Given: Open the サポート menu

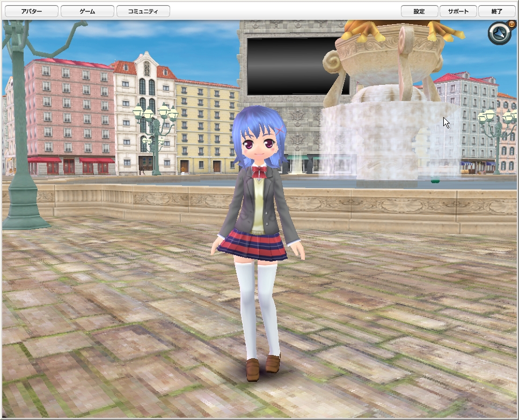Looking at the screenshot, I should point(458,11).
